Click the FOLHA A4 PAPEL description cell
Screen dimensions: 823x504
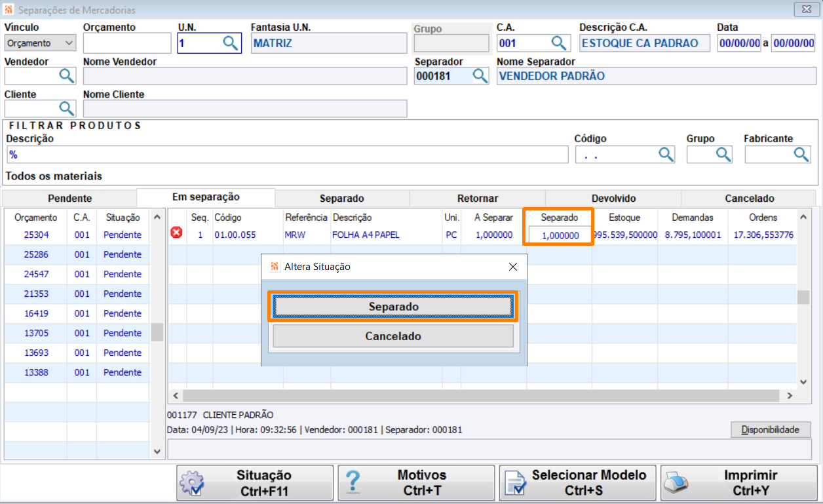[x=386, y=235]
